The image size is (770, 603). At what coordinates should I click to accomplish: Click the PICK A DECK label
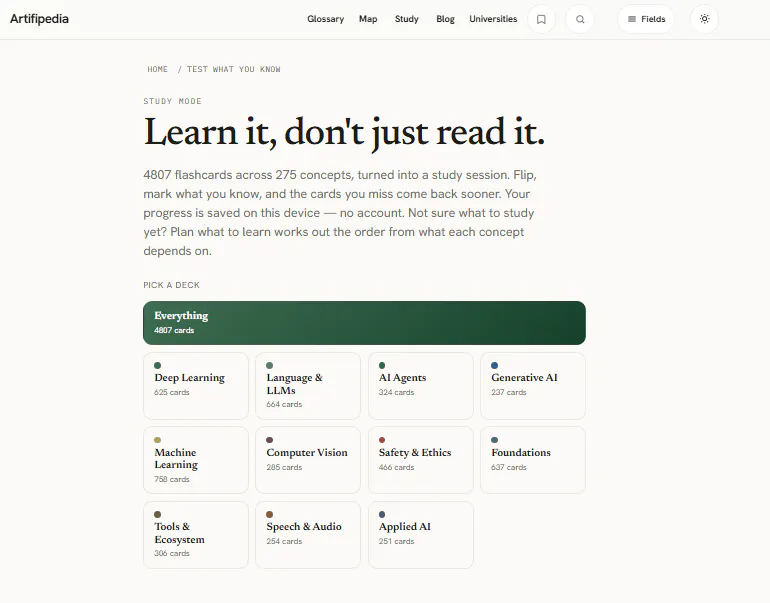(x=171, y=285)
